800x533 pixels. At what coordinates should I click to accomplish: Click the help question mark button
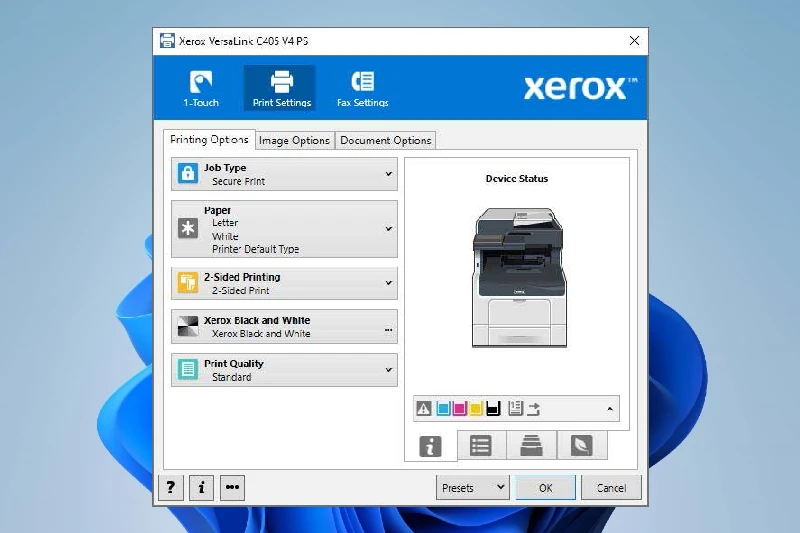pos(171,487)
